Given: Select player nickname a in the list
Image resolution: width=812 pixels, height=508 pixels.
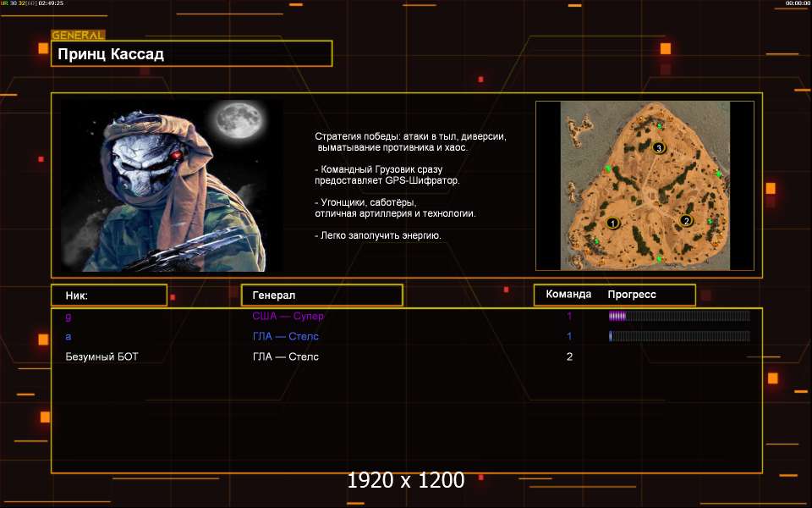Looking at the screenshot, I should tap(69, 336).
